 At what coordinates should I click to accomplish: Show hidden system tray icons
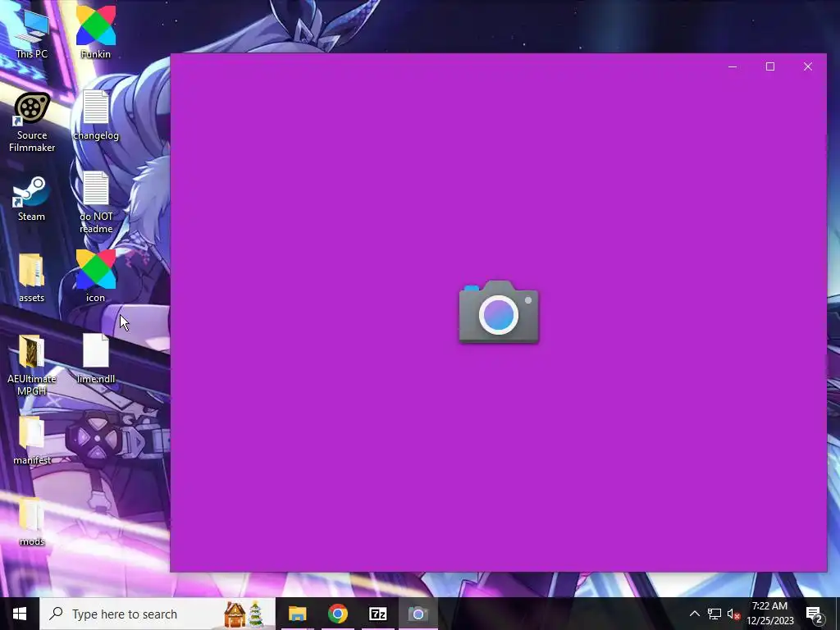(x=694, y=614)
